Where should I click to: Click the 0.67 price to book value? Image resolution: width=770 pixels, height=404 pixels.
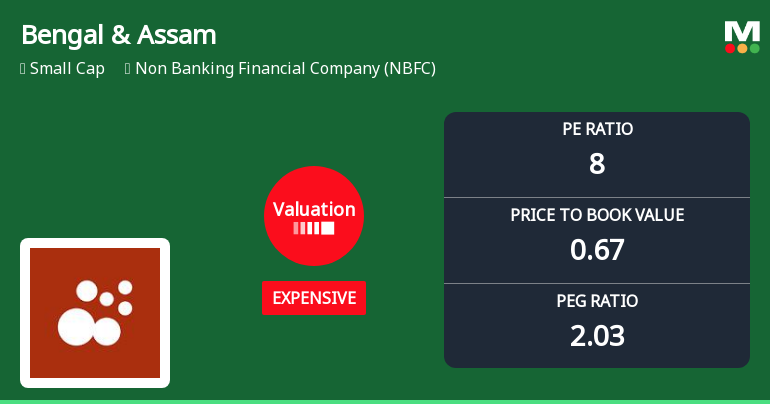pyautogui.click(x=597, y=249)
